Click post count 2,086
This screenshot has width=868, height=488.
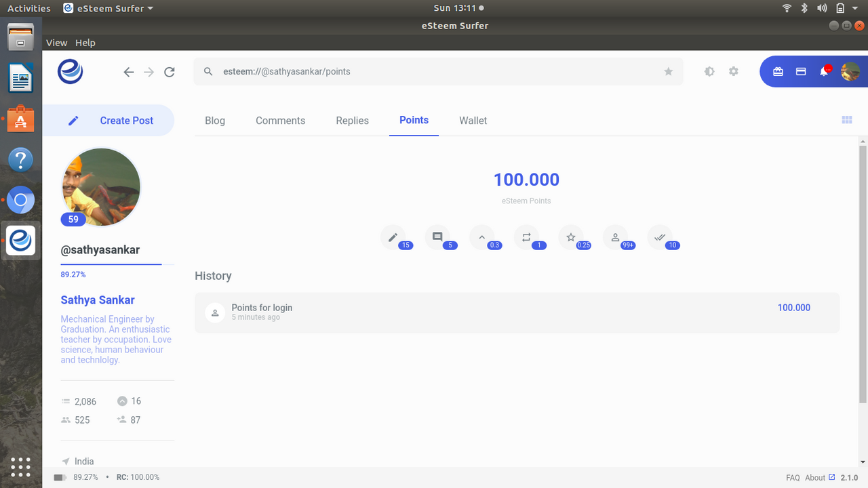[85, 401]
